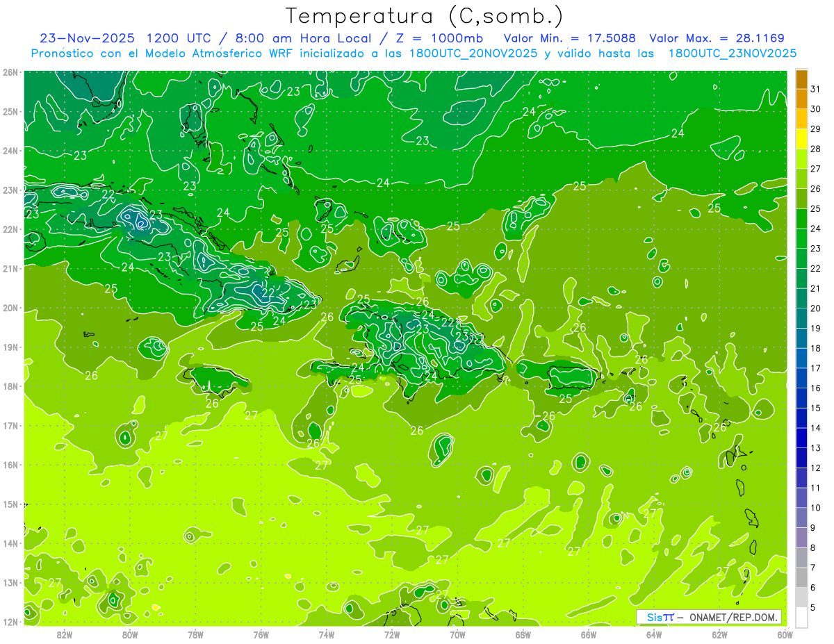This screenshot has width=834, height=644.
Task: Pick the dark orange swatch above legend value 31
Action: (x=801, y=80)
